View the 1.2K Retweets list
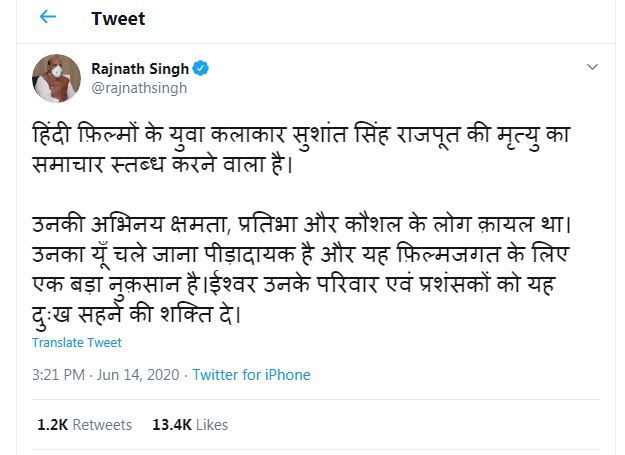This screenshot has width=625, height=455. pos(84,425)
